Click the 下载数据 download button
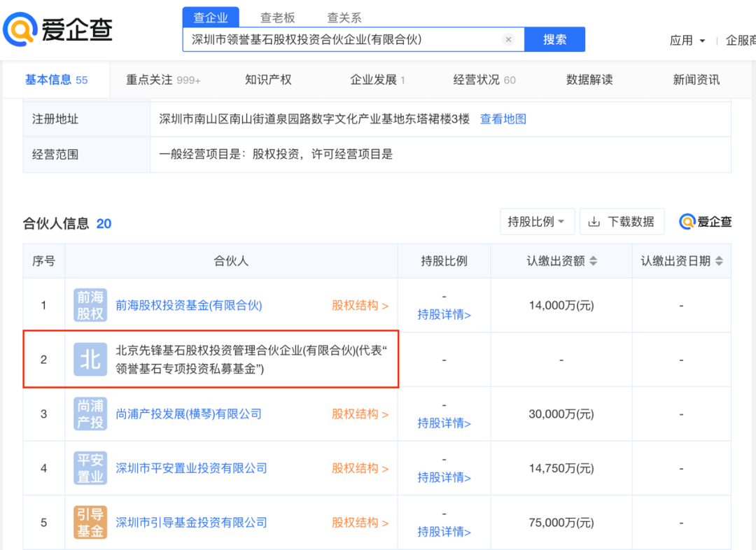The image size is (756, 550). pyautogui.click(x=622, y=222)
